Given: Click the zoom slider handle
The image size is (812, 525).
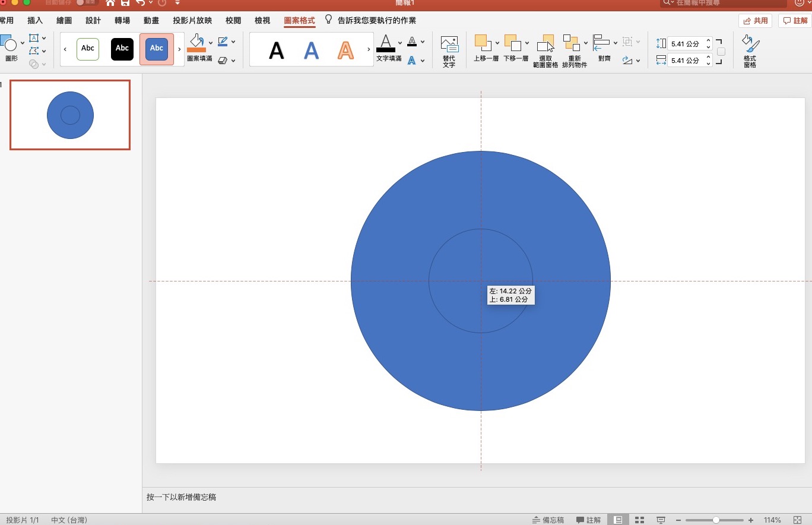Looking at the screenshot, I should tap(716, 520).
